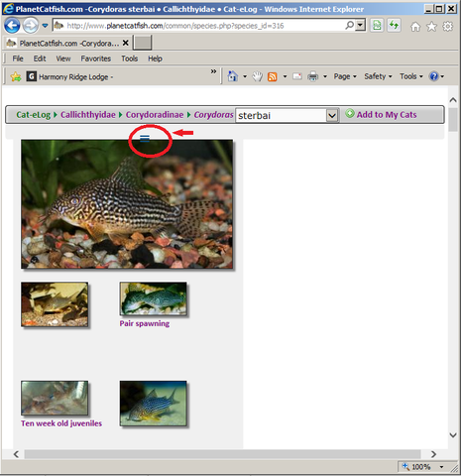This screenshot has height=476, width=461.
Task: Click the Internet Explorer logo in title bar
Action: coord(8,8)
